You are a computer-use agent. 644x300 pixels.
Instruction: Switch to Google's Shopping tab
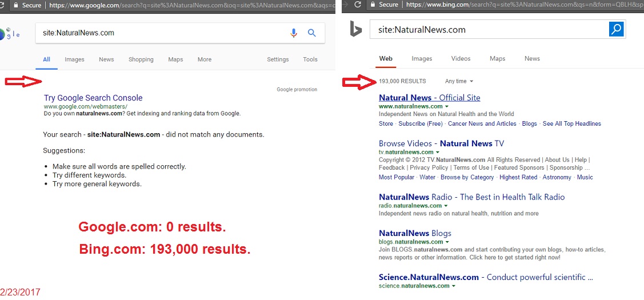[141, 59]
